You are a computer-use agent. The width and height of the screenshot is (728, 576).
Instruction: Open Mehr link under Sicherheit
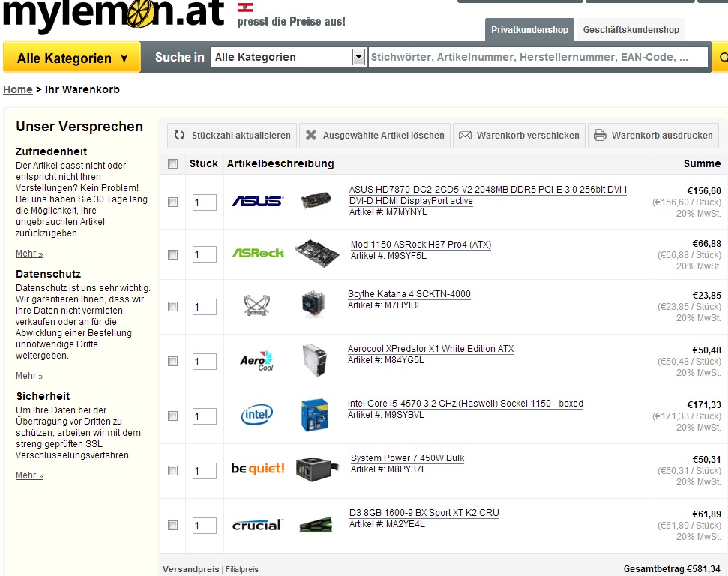click(x=29, y=475)
